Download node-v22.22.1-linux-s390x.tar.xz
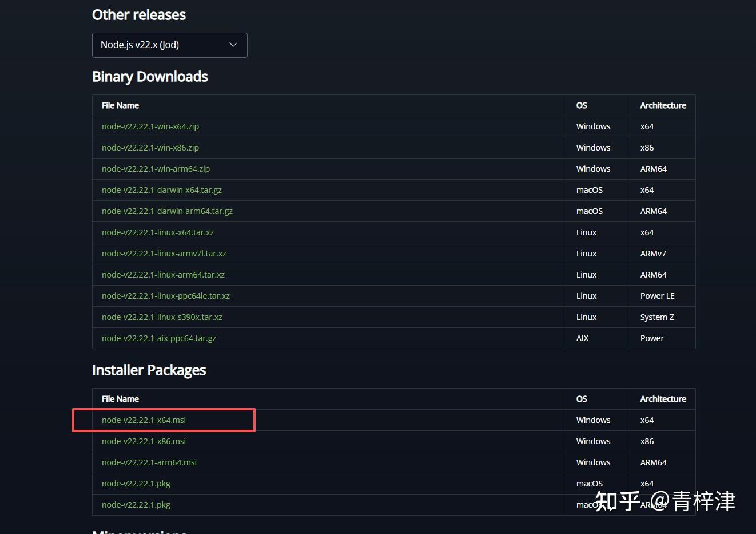The width and height of the screenshot is (756, 534). click(162, 317)
